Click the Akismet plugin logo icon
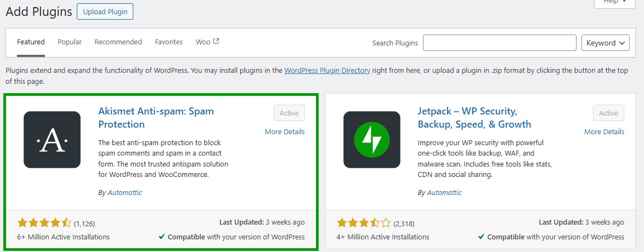644x252 pixels. [52, 140]
